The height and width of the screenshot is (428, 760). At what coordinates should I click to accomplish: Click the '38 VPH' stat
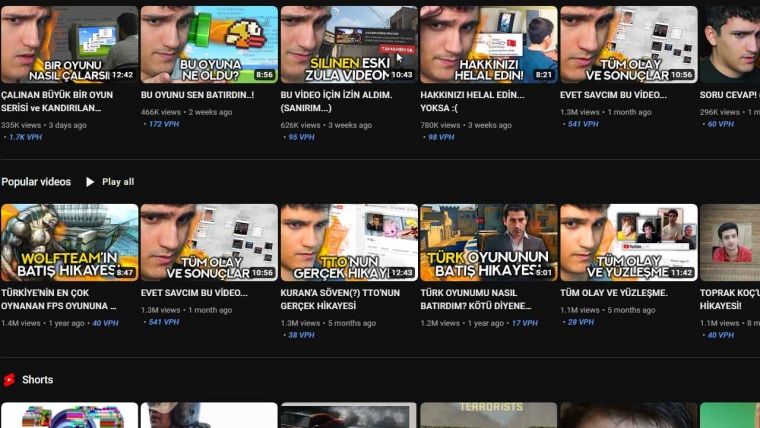pyautogui.click(x=301, y=335)
